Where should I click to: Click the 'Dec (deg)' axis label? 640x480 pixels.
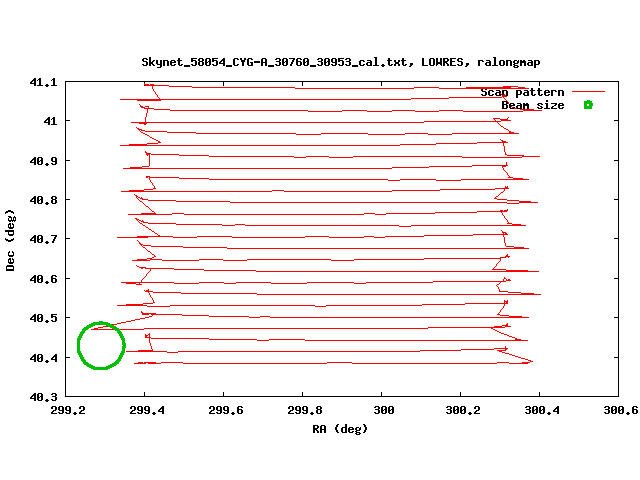pyautogui.click(x=10, y=240)
